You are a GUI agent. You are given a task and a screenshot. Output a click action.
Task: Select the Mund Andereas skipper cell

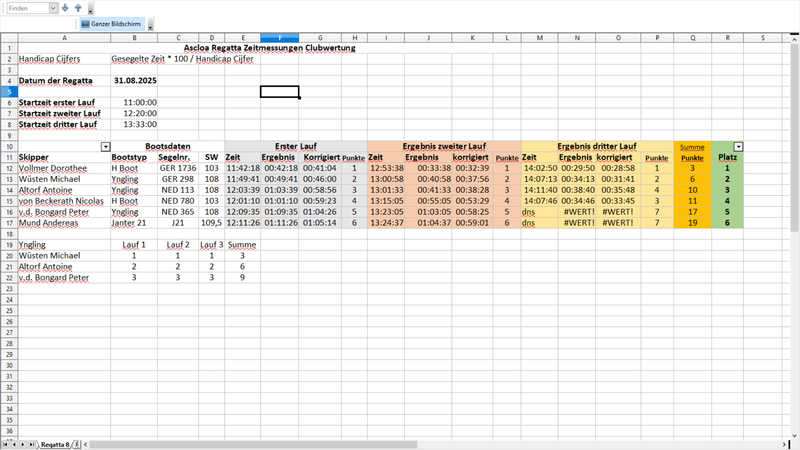coord(64,223)
